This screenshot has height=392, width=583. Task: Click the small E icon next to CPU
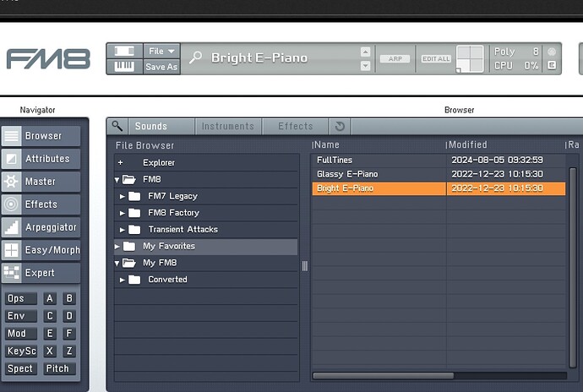tap(552, 65)
